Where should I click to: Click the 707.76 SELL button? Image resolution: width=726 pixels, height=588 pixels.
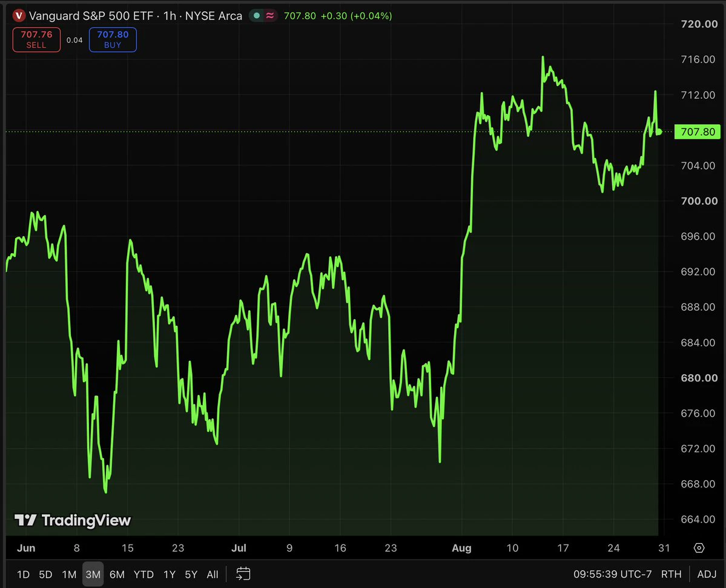point(36,39)
